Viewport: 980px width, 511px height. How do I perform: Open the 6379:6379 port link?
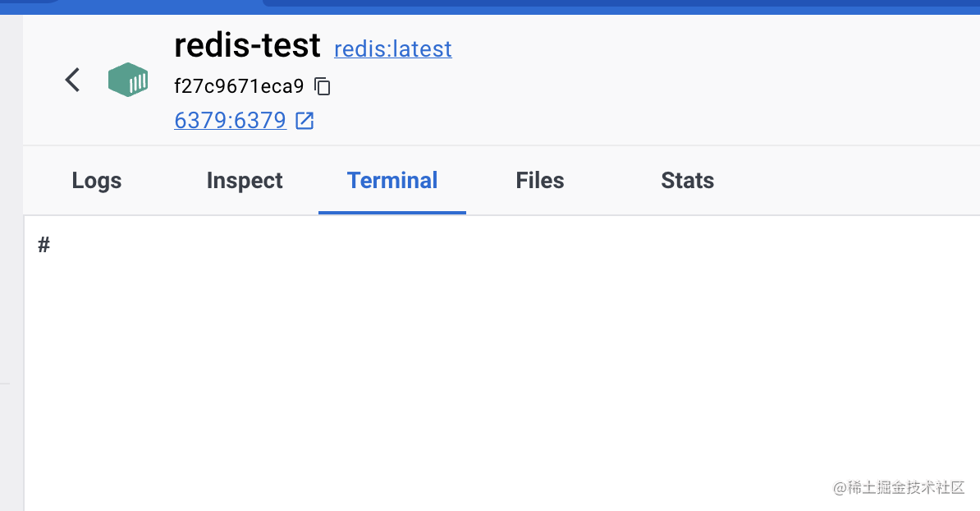click(230, 121)
